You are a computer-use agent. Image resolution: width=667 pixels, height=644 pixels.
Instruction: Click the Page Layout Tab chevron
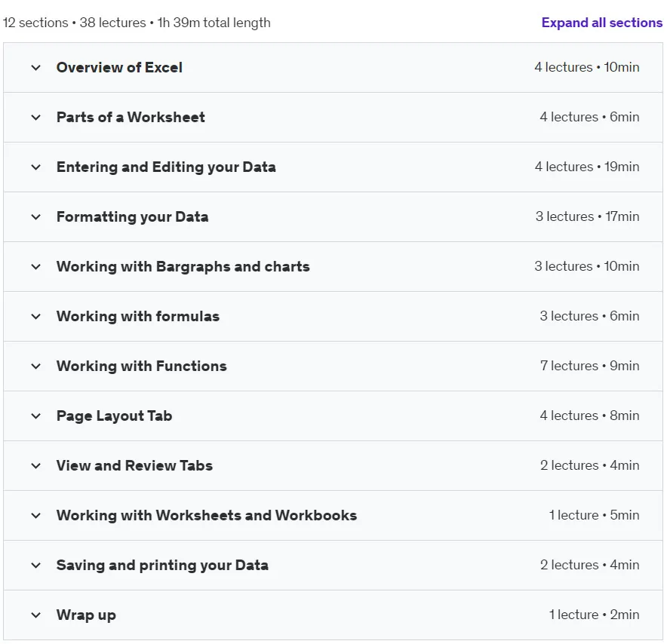[x=36, y=416]
